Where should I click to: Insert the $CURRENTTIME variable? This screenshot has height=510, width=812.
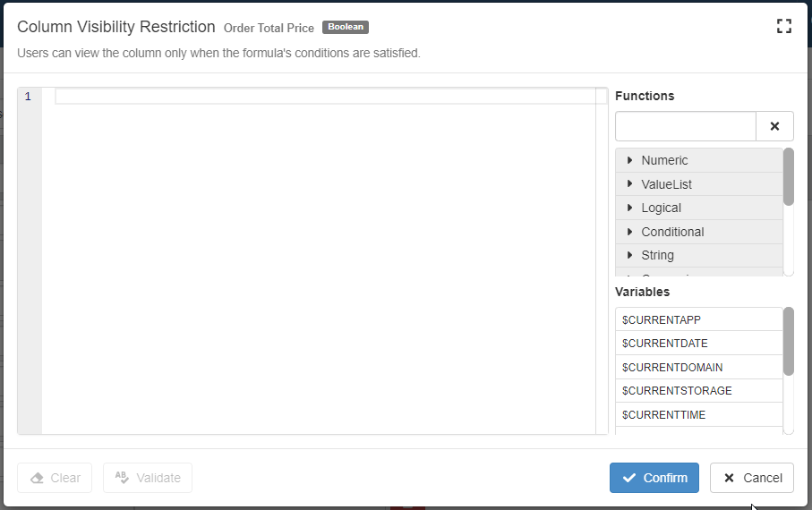point(663,414)
